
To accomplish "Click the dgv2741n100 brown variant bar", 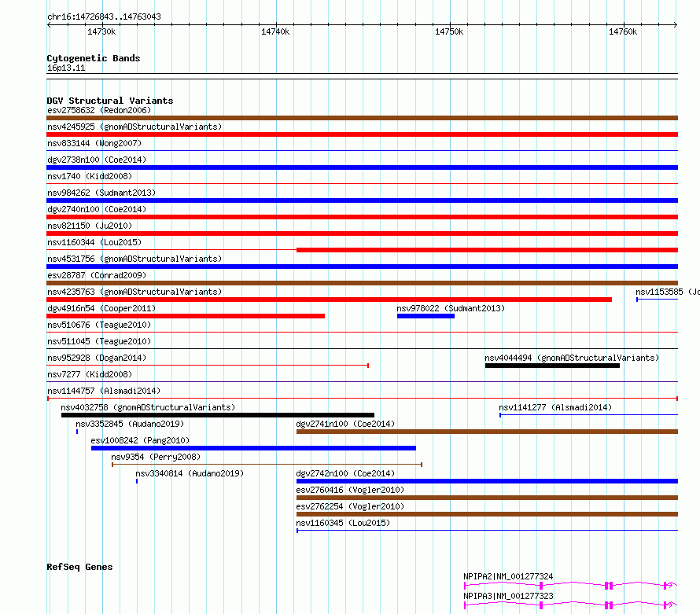I will (x=487, y=432).
